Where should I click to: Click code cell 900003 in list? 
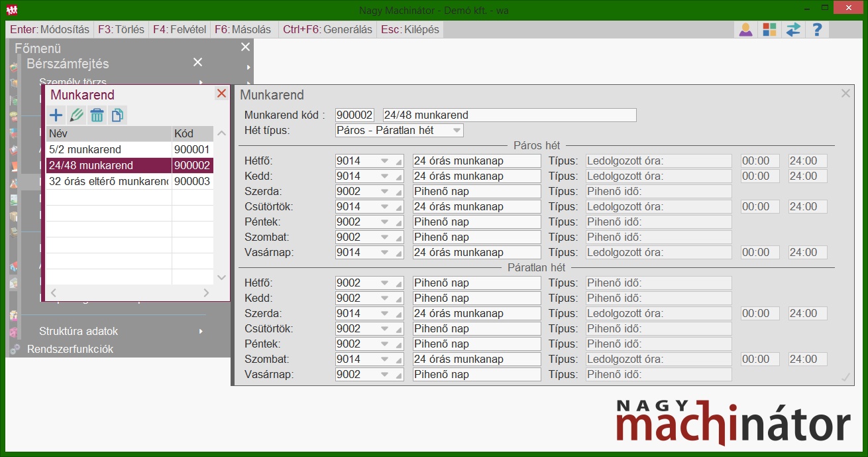click(192, 182)
